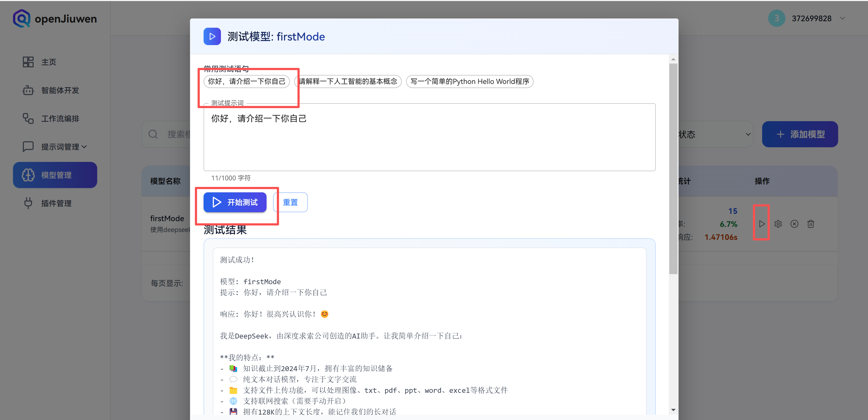Image resolution: width=868 pixels, height=420 pixels.
Task: Click the test model play icon in header
Action: 212,36
